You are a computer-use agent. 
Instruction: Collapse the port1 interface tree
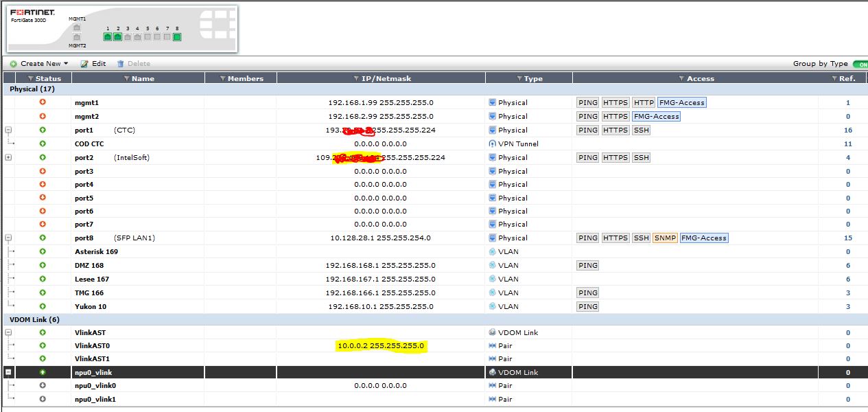tap(8, 130)
